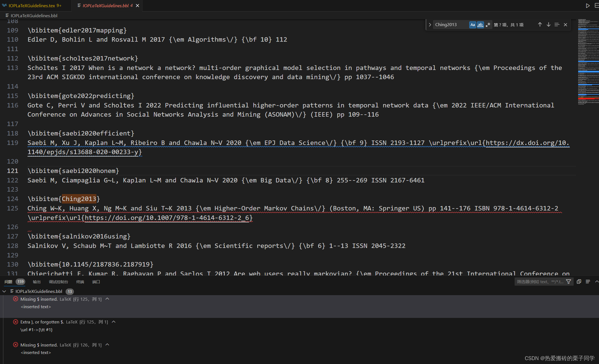Select the previous match up arrow
The width and height of the screenshot is (599, 364).
(540, 24)
